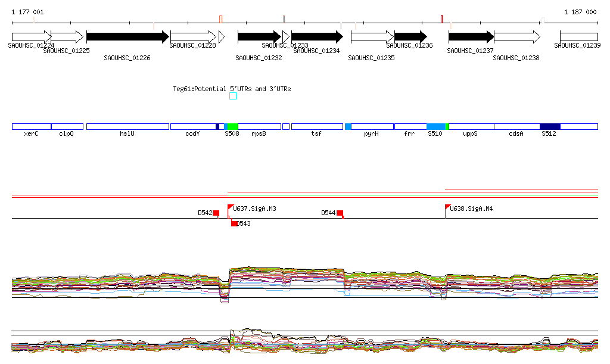Select the tsf gene box
Viewport: 610px width, 364px height.
point(316,127)
